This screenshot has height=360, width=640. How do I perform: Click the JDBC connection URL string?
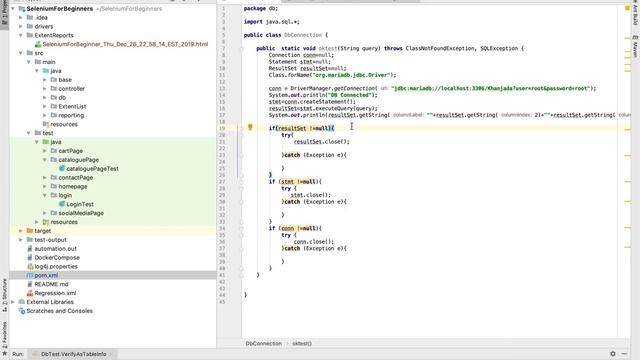point(490,88)
